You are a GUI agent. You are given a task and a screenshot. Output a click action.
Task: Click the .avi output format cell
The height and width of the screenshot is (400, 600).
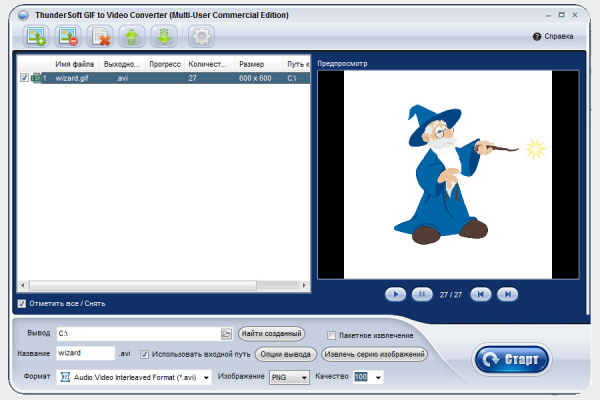(122, 78)
